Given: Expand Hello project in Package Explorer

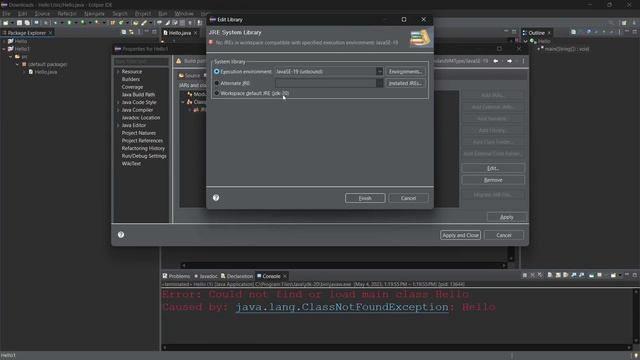Looking at the screenshot, I should click(x=4, y=41).
